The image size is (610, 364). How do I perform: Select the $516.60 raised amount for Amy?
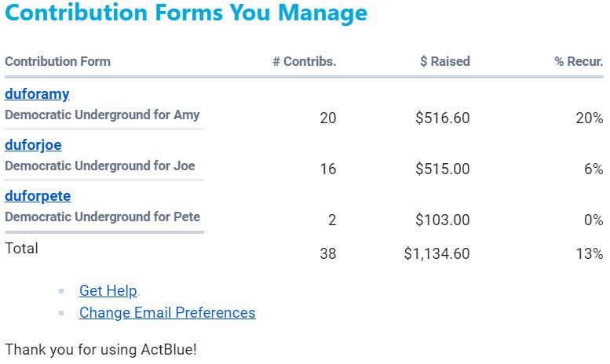coord(443,118)
